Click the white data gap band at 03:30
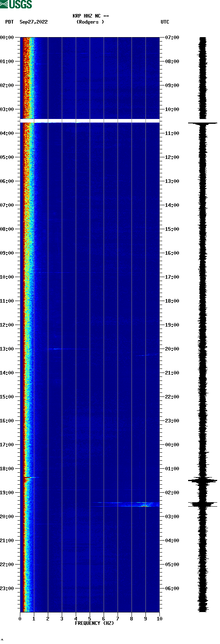This screenshot has width=220, height=644. pos(90,121)
